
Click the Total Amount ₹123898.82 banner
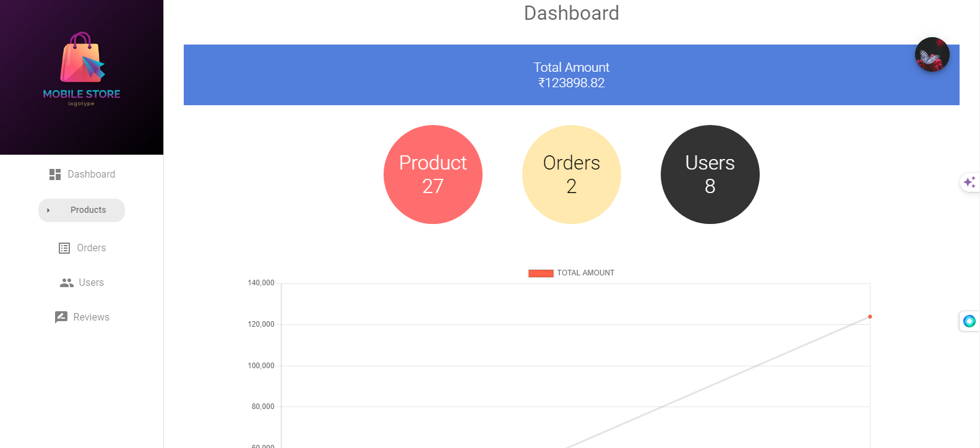(572, 75)
